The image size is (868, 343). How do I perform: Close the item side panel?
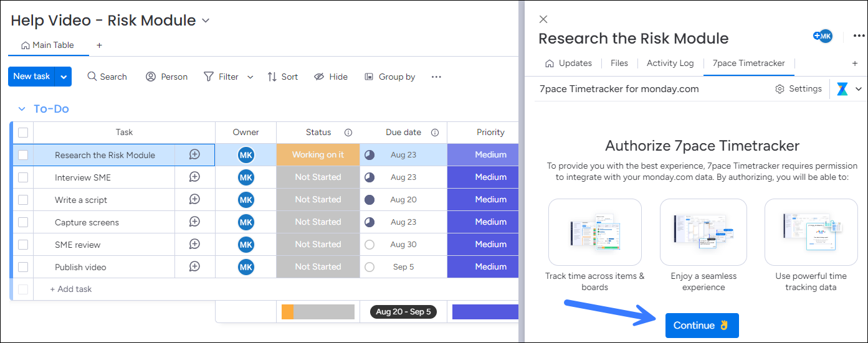click(543, 19)
